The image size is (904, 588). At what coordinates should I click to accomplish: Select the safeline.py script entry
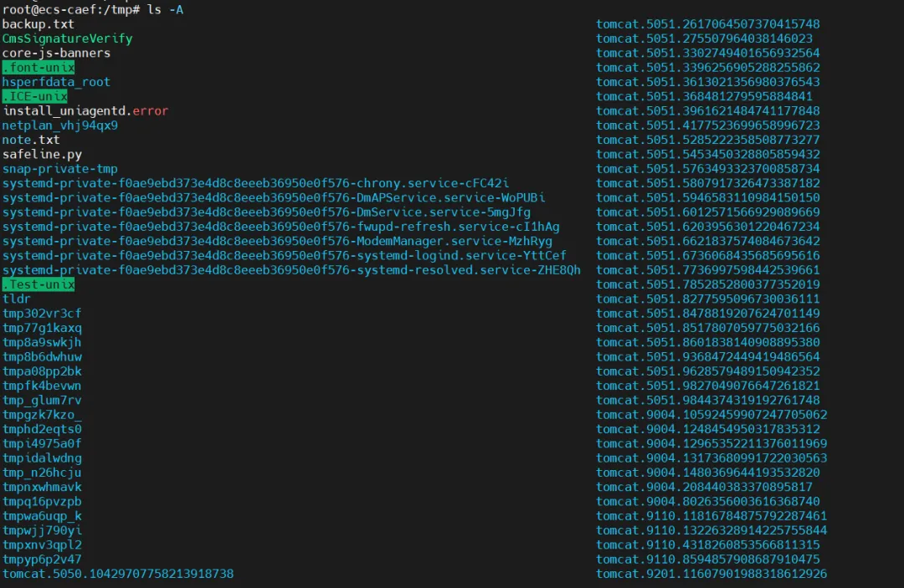(42, 155)
